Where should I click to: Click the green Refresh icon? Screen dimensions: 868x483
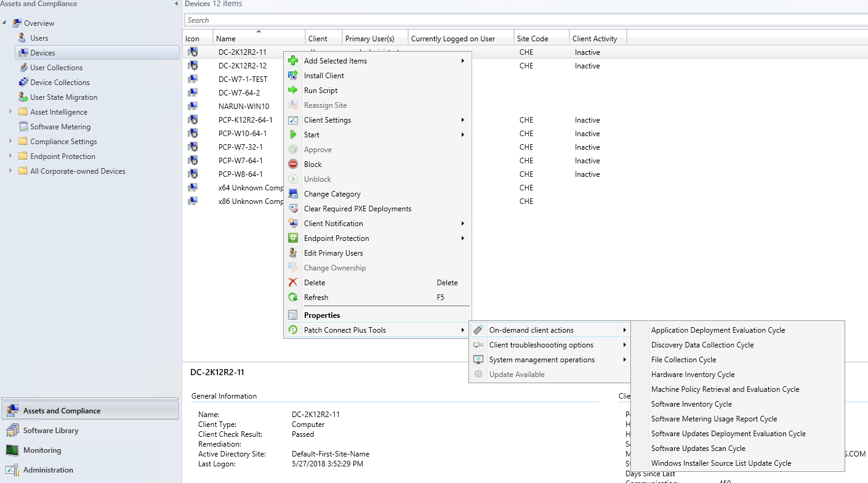(x=293, y=298)
